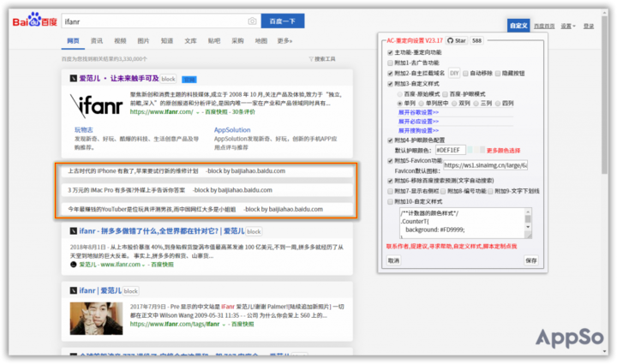Switch to 文库 search tab

pos(190,41)
